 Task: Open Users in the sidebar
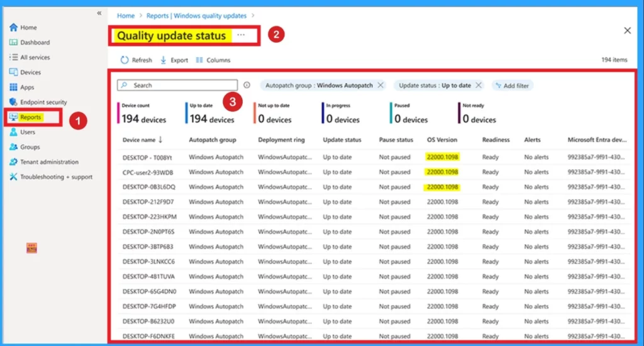(x=28, y=132)
